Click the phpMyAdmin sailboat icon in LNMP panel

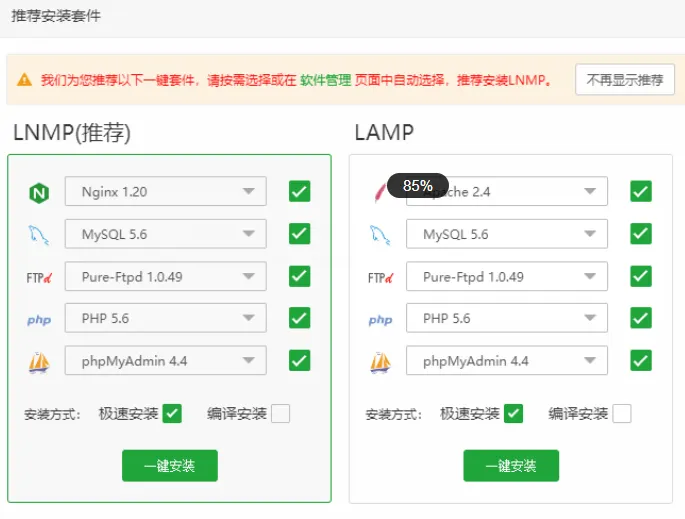pyautogui.click(x=39, y=363)
